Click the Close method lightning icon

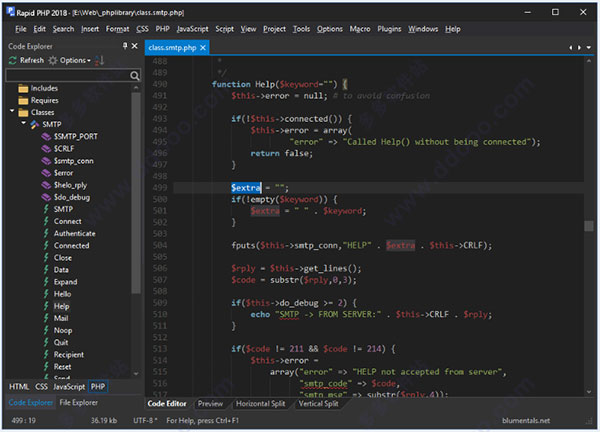coord(46,258)
